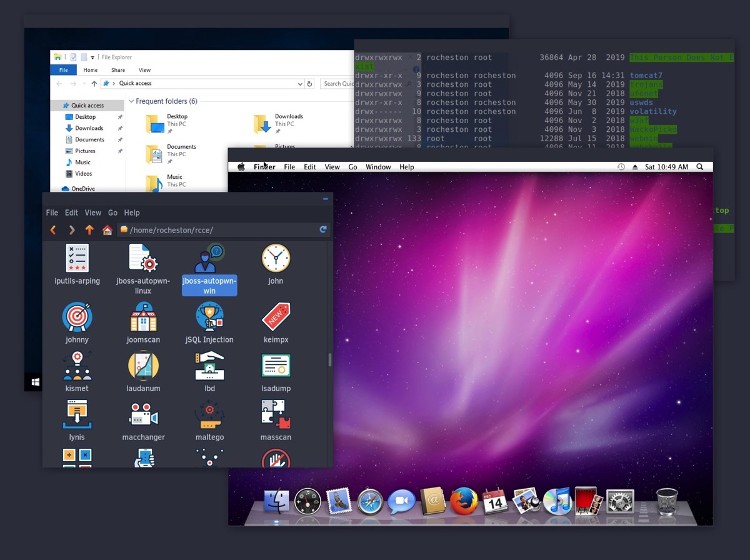750x560 pixels.
Task: Click the blue File button in File Explorer
Action: click(x=63, y=70)
